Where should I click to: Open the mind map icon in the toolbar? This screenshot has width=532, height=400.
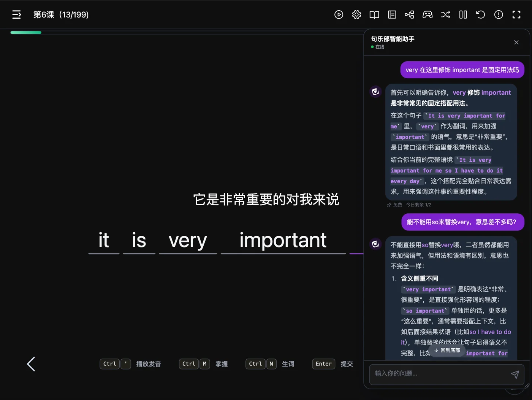409,14
